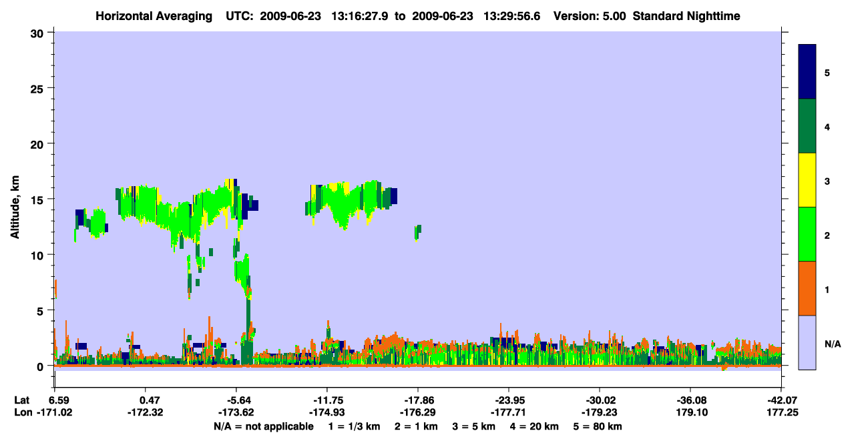Click the lavender N/A color bar segment
Screen dimensions: 868x445
(807, 342)
